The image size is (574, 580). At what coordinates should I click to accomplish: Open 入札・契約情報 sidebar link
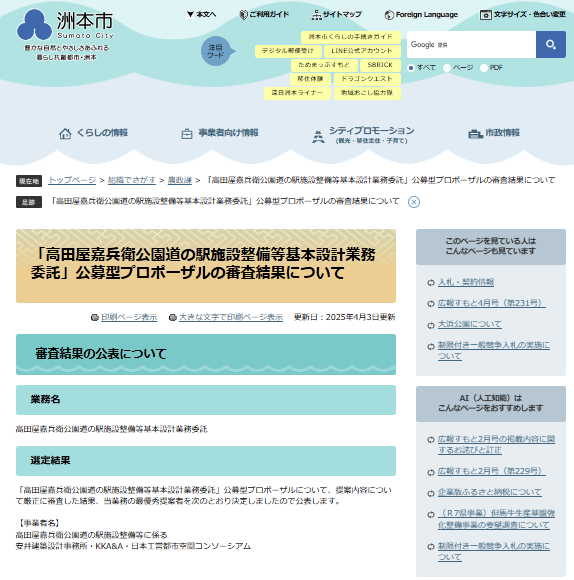point(466,283)
